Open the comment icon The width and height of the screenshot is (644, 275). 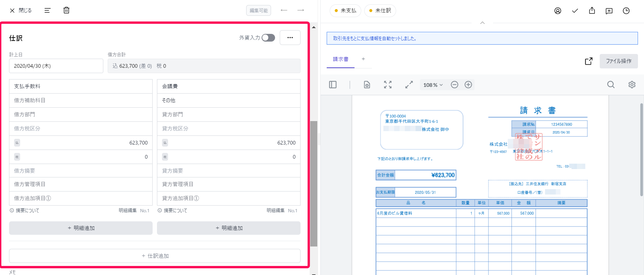609,11
